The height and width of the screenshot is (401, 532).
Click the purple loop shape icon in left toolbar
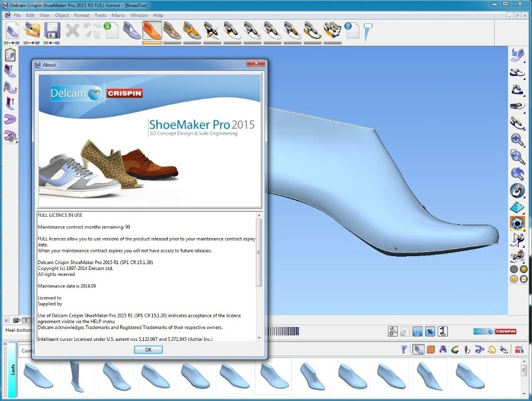(10, 119)
